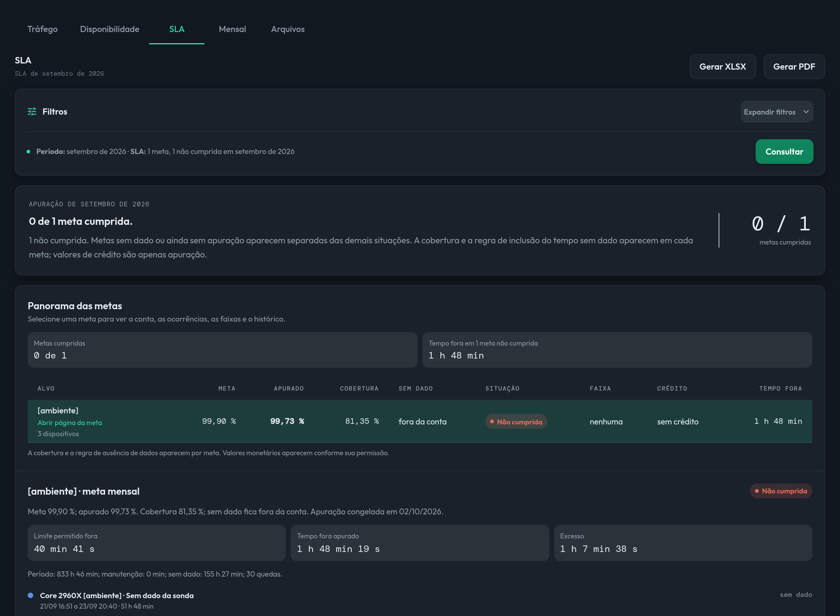Go to the Mensal tab
Screen dimensions: 840x616
232,29
